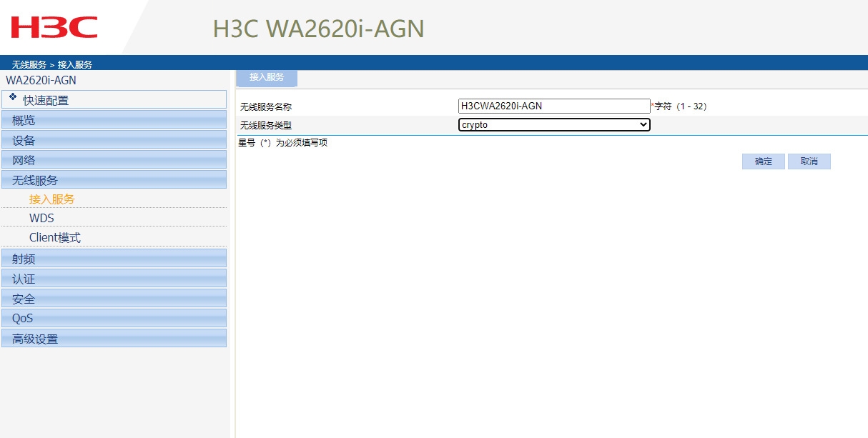Switch to the 接入服务 tab
Viewport: 868px width, 438px height.
click(265, 78)
